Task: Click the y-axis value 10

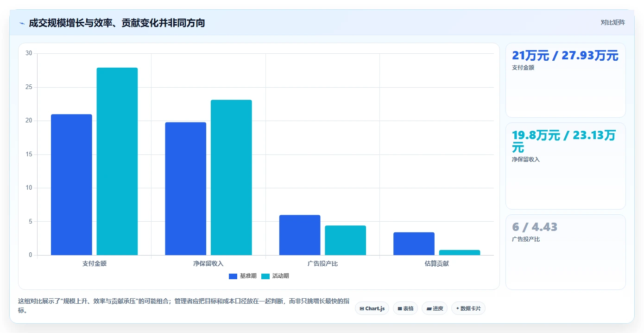Action: (x=29, y=188)
